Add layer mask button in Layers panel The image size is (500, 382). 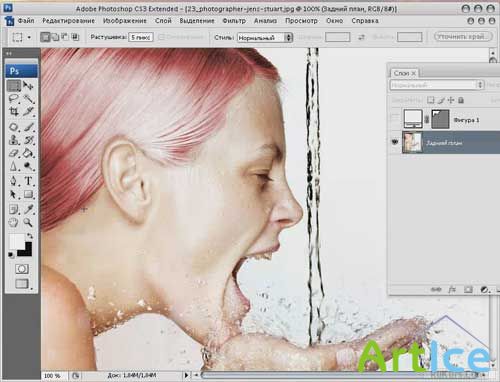[x=468, y=290]
